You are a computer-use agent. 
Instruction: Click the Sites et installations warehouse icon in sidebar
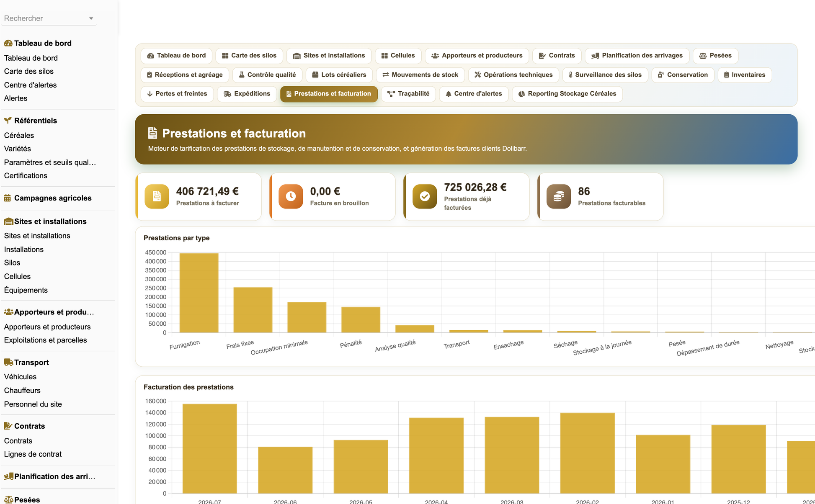click(x=8, y=221)
